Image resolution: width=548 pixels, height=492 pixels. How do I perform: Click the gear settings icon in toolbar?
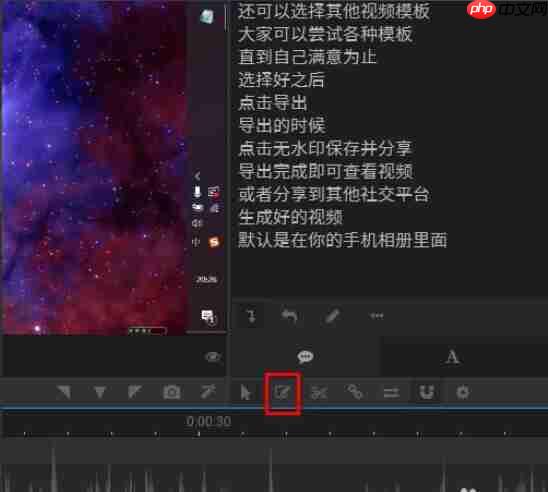pos(463,392)
